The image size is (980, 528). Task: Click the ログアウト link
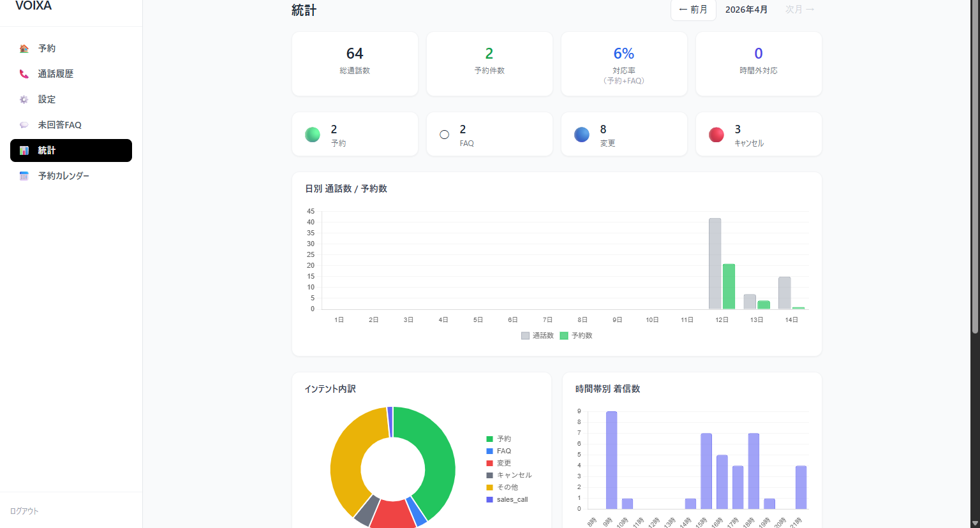pos(24,511)
